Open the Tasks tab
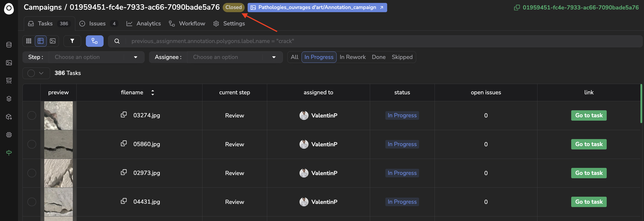 click(49, 24)
